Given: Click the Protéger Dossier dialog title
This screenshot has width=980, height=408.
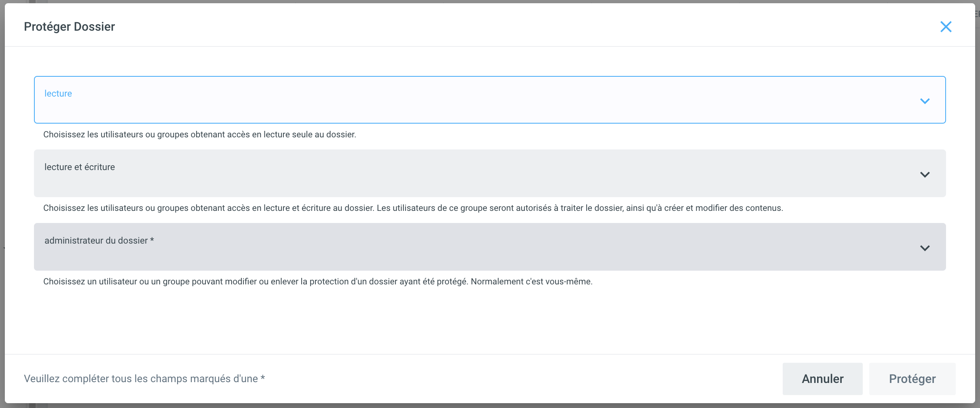Looking at the screenshot, I should click(x=70, y=27).
